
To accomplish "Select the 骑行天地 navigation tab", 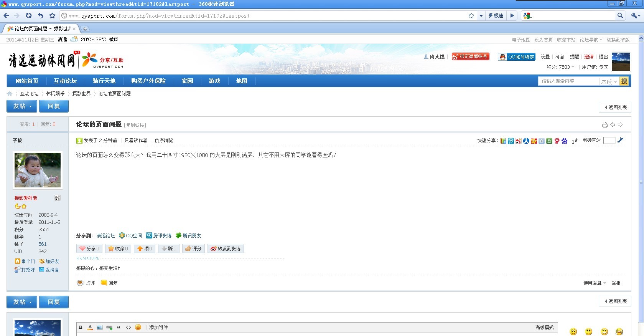I will pos(104,81).
